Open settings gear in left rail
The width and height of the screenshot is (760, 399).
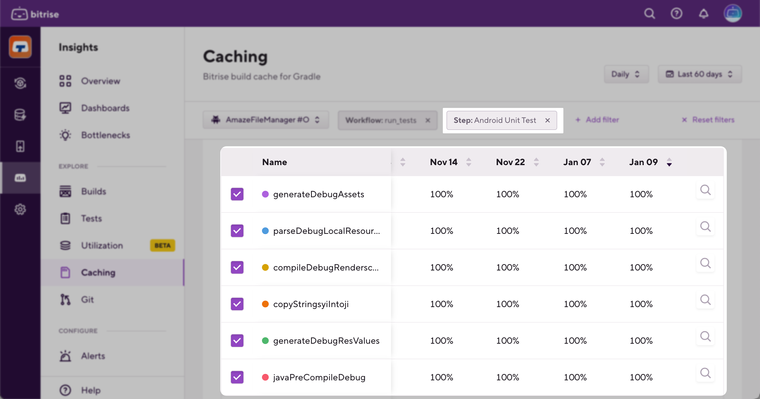point(20,209)
